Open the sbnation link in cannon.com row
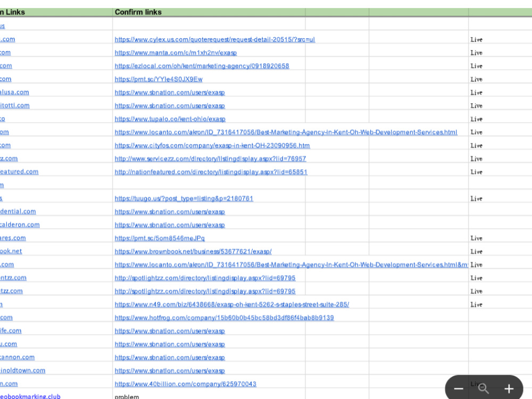The image size is (532, 399). click(170, 357)
